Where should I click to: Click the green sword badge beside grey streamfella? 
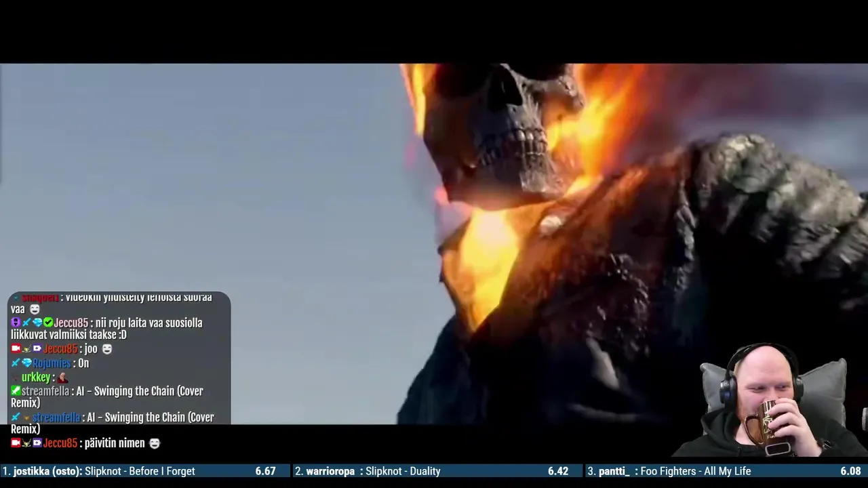point(16,391)
